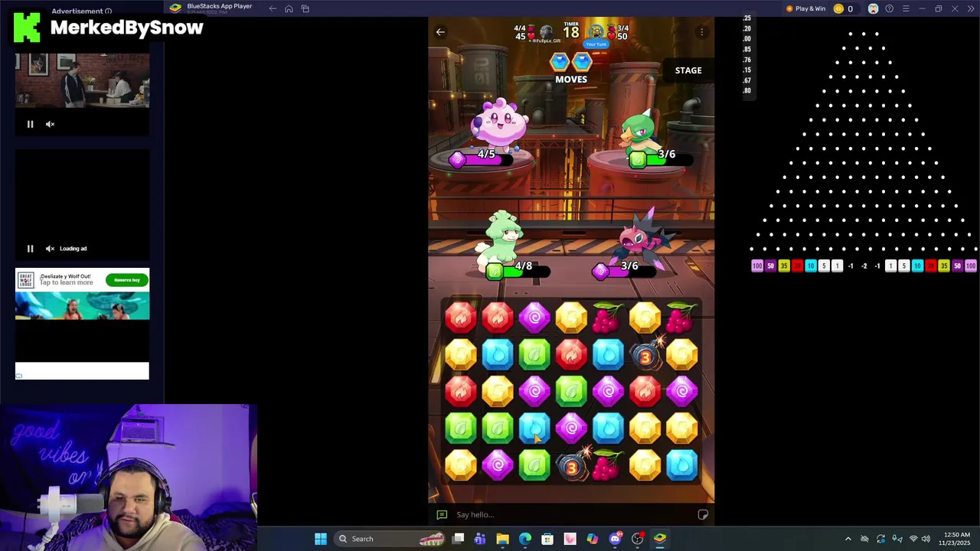Viewport: 980px width, 551px height.
Task: Open Microsoft Teams from taskbar
Action: coord(480,539)
